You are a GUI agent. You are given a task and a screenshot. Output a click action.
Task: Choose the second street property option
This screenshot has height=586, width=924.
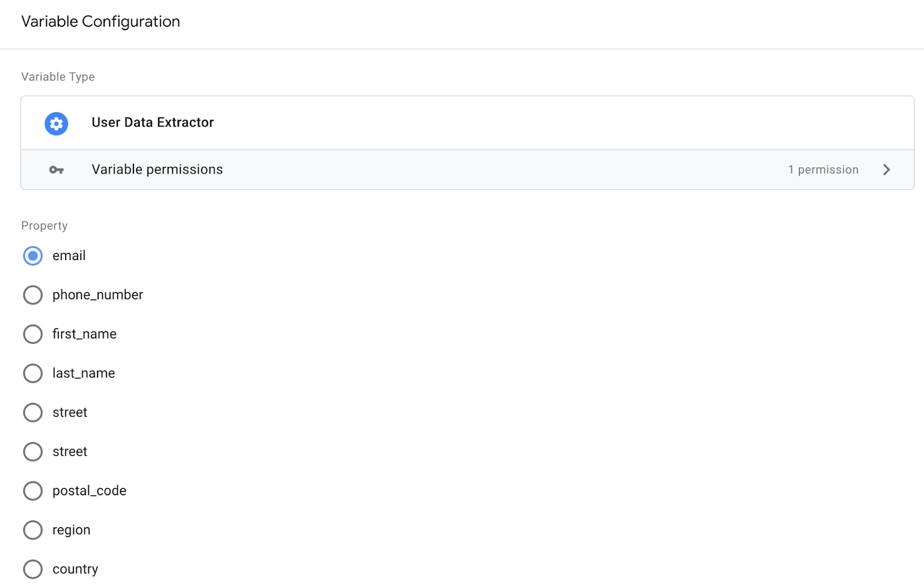tap(33, 451)
